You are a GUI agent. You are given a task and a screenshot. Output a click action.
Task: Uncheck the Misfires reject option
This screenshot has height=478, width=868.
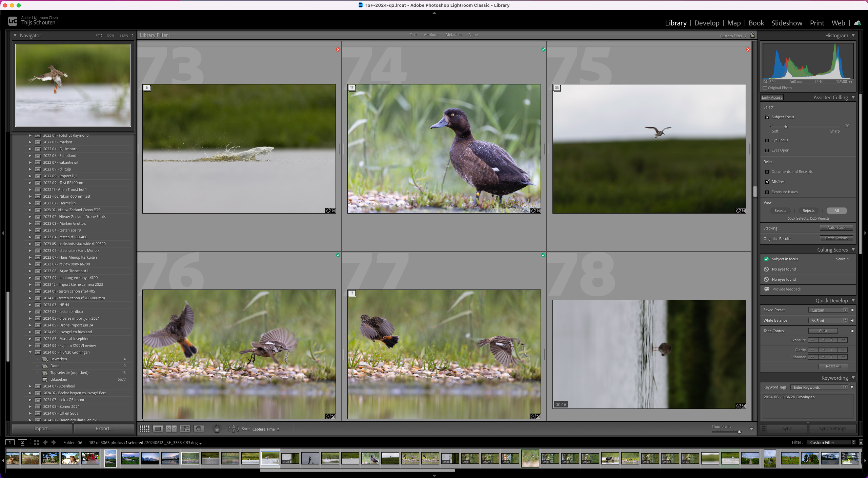point(768,182)
